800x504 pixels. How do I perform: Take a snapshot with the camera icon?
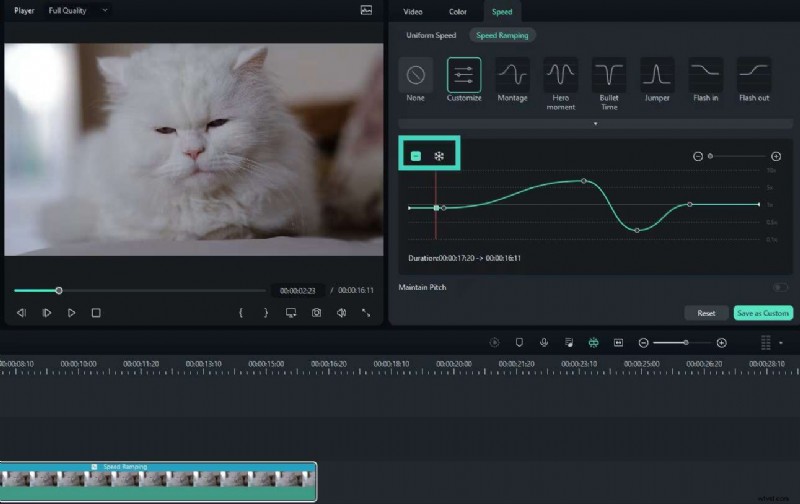(316, 313)
